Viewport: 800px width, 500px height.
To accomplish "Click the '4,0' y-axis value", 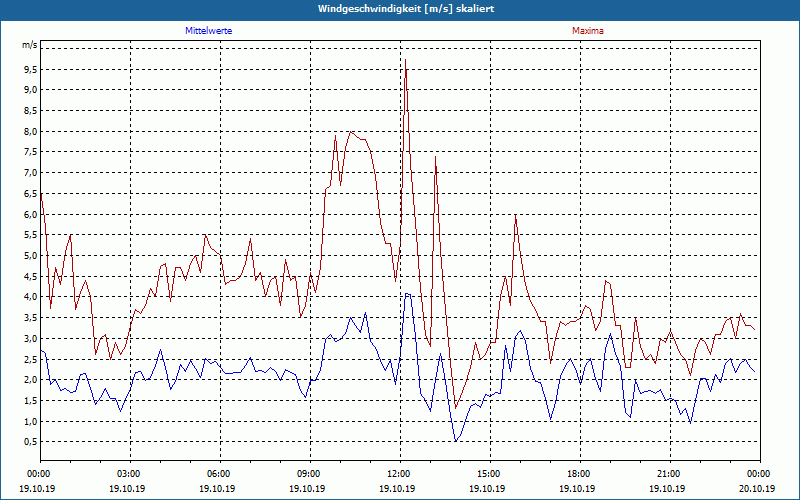I will [31, 297].
